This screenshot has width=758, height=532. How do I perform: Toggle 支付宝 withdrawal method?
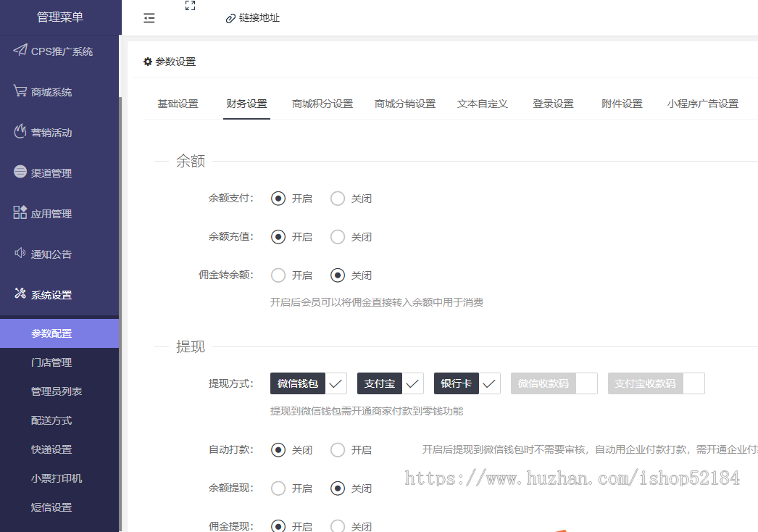[x=391, y=383]
